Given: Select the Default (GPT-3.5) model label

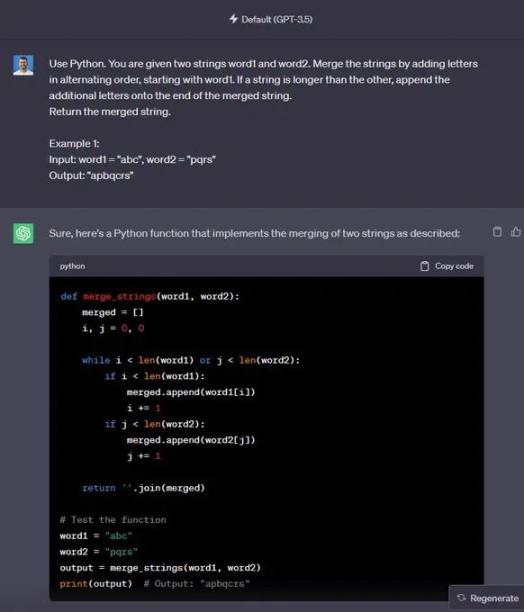Looking at the screenshot, I should (277, 19).
